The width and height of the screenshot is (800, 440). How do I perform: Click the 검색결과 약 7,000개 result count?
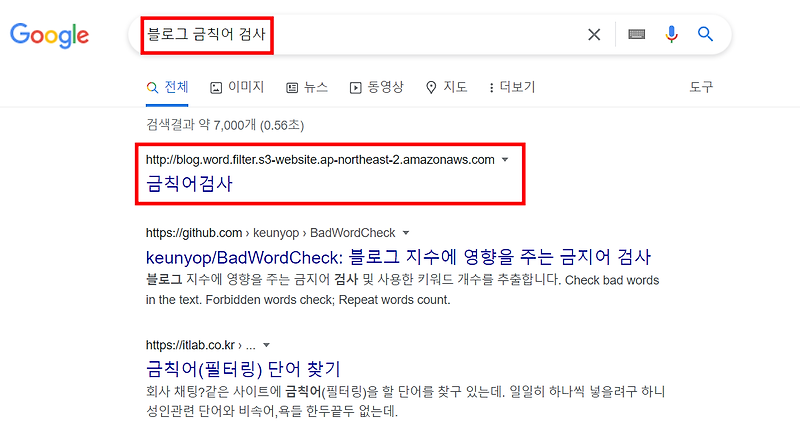pos(225,125)
